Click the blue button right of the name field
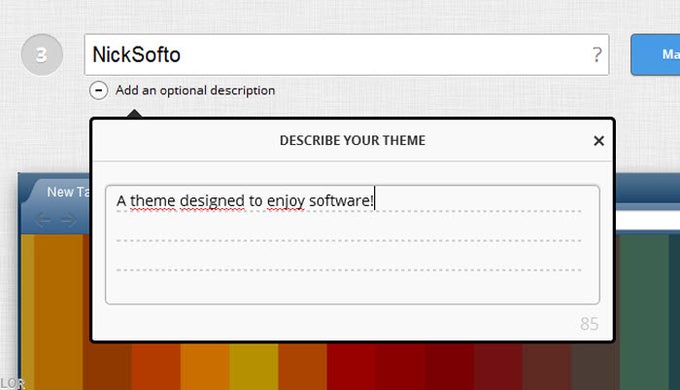This screenshot has height=390, width=680. [x=655, y=55]
